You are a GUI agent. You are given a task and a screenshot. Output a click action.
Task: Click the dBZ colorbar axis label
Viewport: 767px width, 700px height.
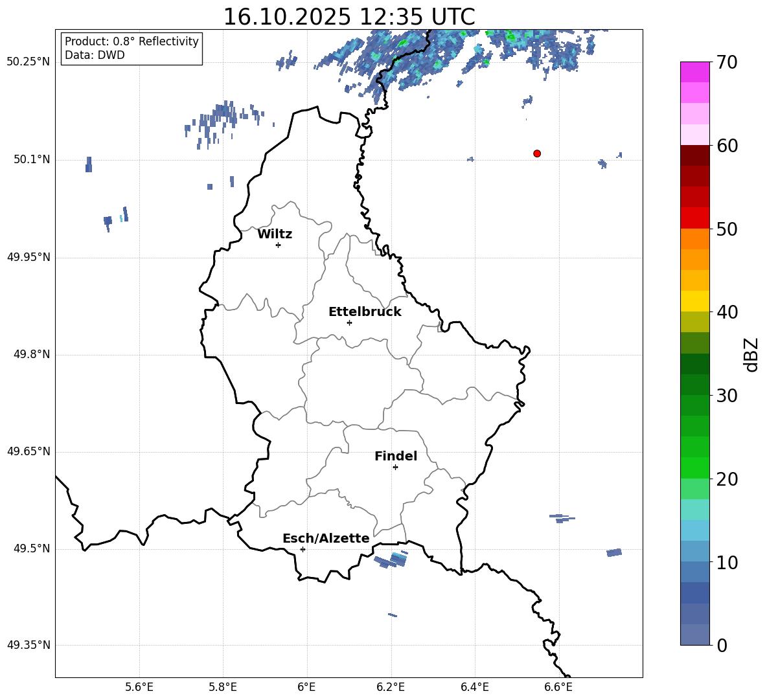(751, 354)
